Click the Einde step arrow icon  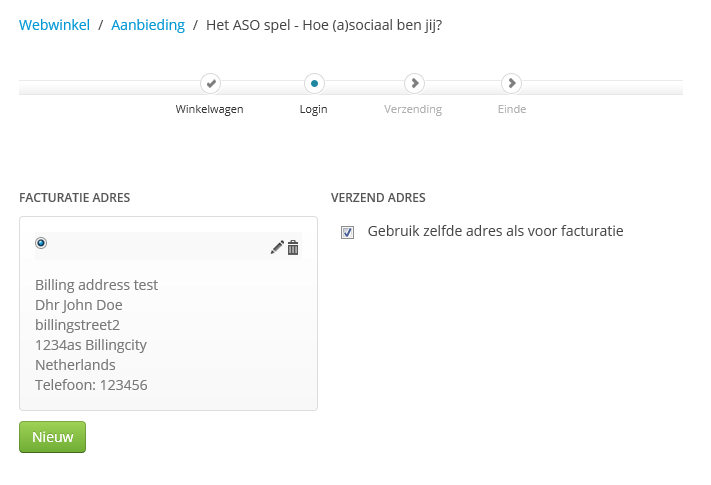coord(511,84)
